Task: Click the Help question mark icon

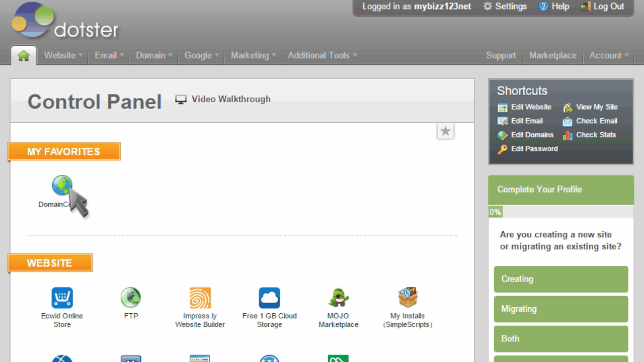Action: pyautogui.click(x=543, y=7)
